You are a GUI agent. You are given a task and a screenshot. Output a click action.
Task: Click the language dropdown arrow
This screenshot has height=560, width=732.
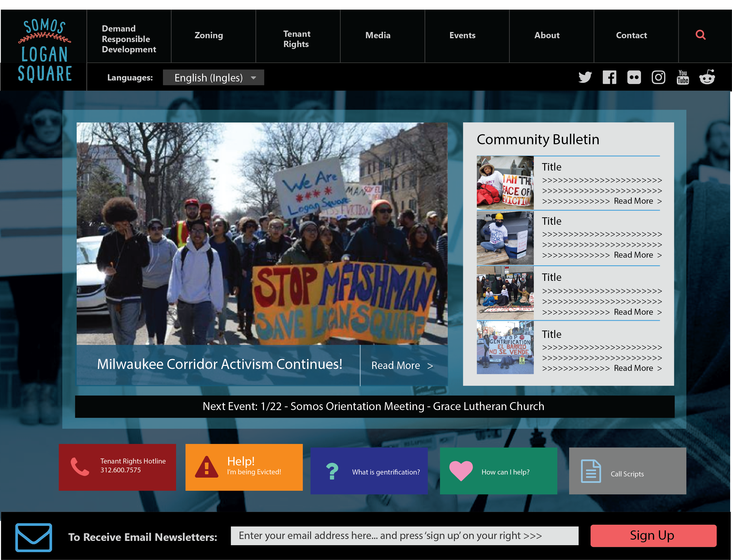click(253, 78)
